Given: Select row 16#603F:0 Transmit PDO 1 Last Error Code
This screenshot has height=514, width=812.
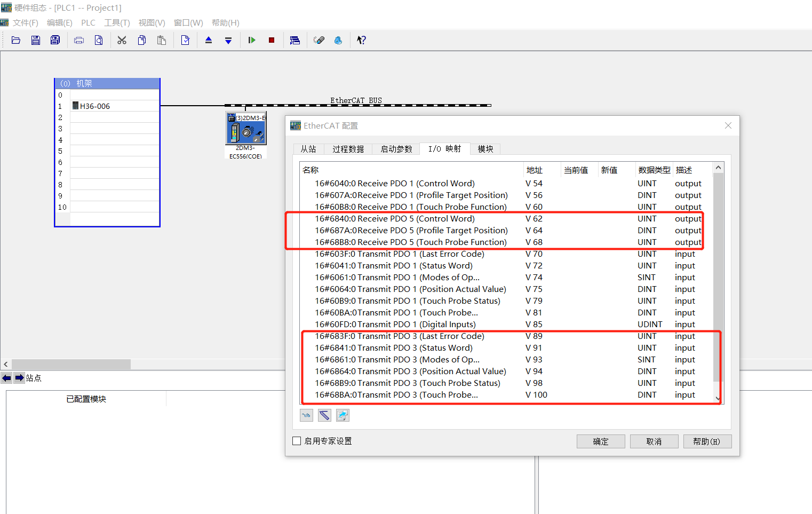Looking at the screenshot, I should point(507,254).
